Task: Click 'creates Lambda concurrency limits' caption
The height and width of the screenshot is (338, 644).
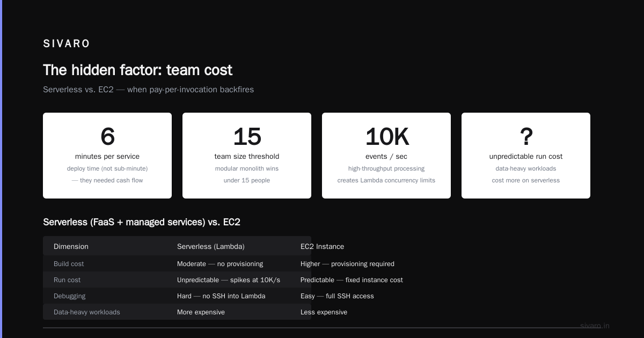Action: pos(386,180)
